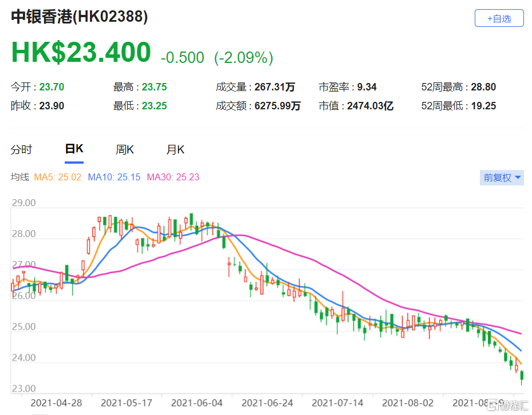The width and height of the screenshot is (532, 415).
Task: Click the 2021-05-17 date axis label
Action: coord(127,403)
